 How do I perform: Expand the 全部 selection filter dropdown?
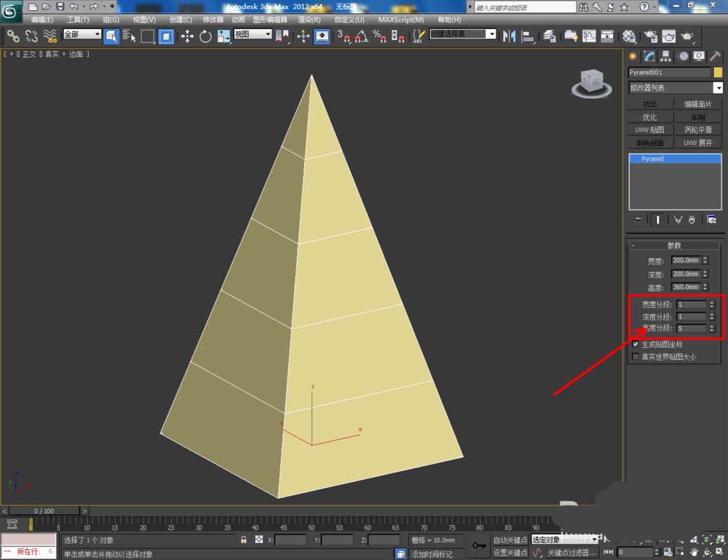[x=82, y=34]
